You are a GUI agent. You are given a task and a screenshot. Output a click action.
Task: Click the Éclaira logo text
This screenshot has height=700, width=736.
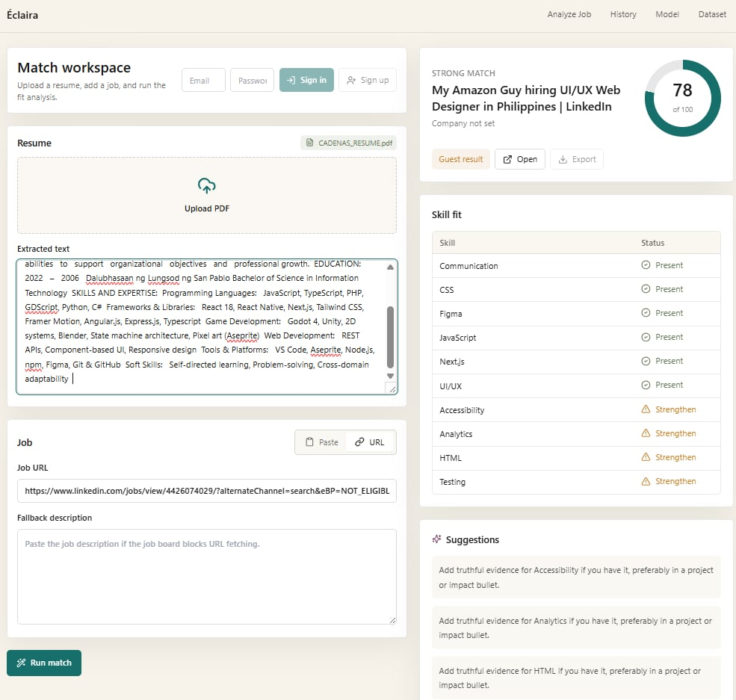22,15
